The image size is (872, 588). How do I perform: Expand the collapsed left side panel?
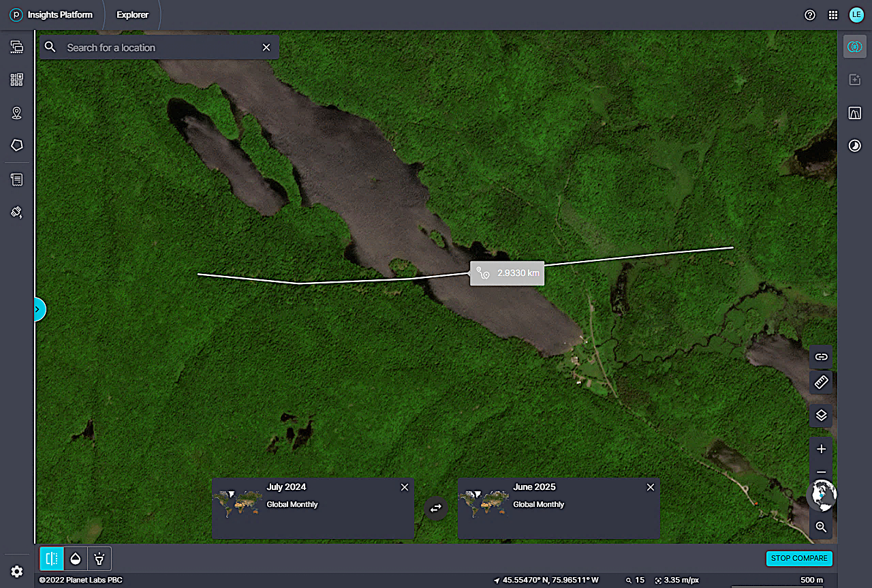(38, 310)
